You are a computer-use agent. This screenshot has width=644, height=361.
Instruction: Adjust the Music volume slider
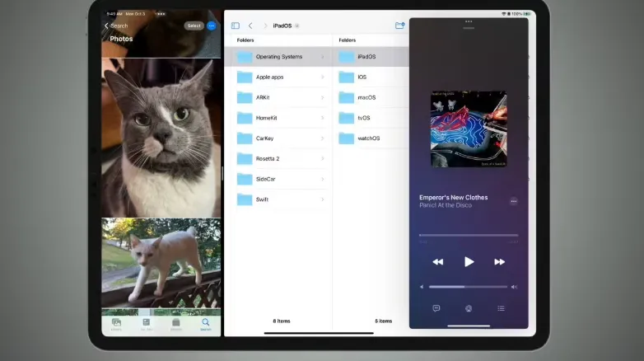(469, 287)
